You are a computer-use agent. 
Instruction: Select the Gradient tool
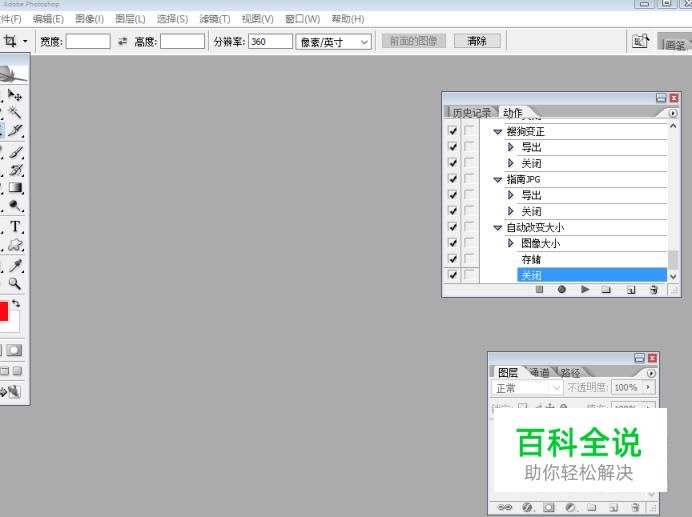[x=15, y=188]
